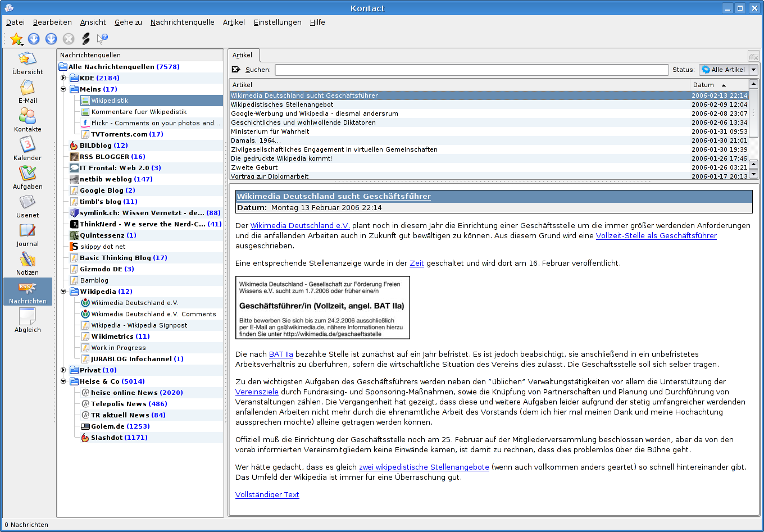Screen dimensions: 764x532
Task: Select article Wikipedistisches Stellenangebot
Action: [x=489, y=104]
